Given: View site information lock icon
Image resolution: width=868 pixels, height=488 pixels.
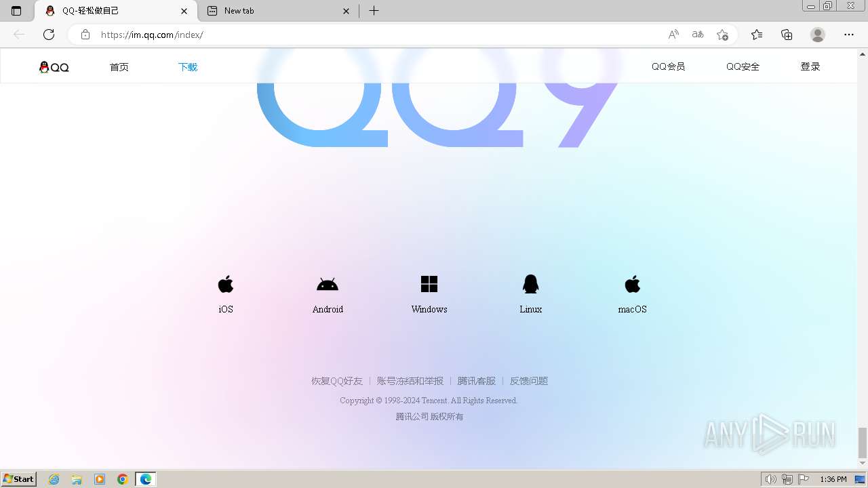Looking at the screenshot, I should 85,35.
